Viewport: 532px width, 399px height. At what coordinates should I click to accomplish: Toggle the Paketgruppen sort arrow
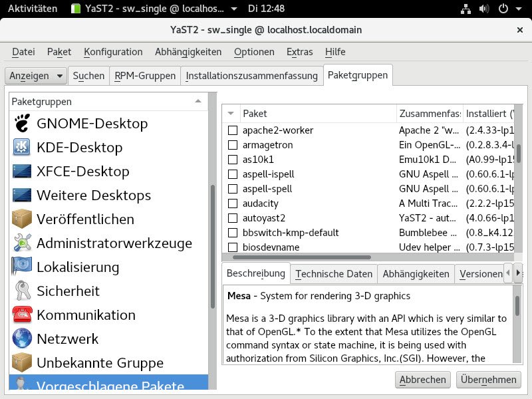point(198,101)
